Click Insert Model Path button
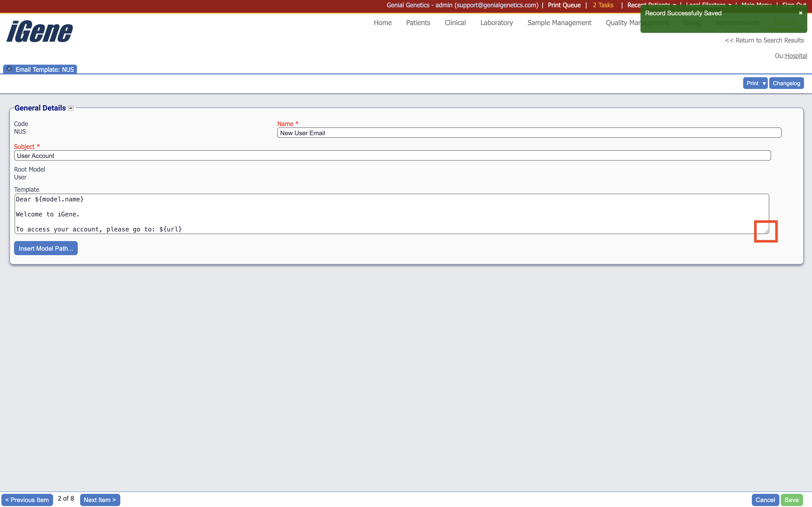Image resolution: width=812 pixels, height=507 pixels. coord(46,248)
